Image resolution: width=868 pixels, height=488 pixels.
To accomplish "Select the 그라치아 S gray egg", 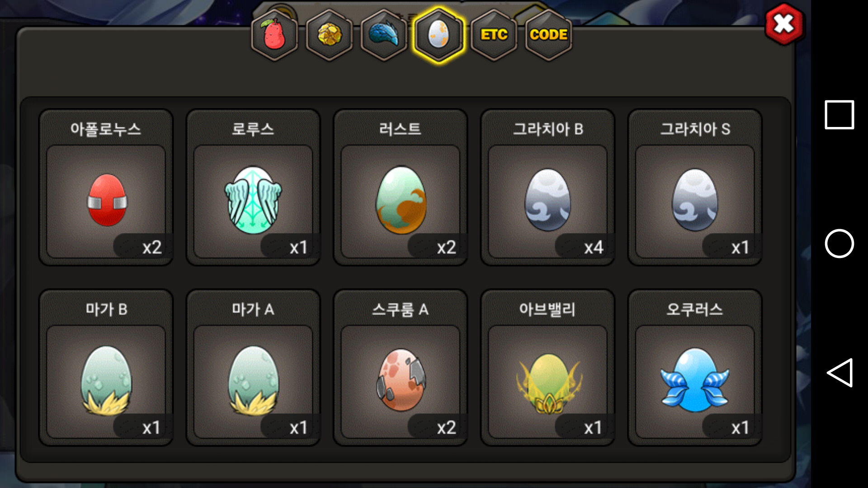I will tap(695, 188).
